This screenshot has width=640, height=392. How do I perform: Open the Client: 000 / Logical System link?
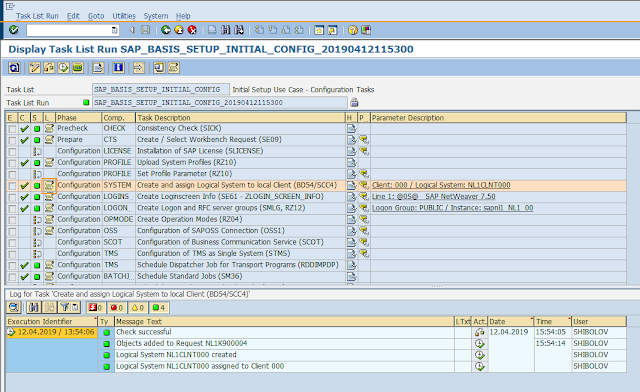tap(441, 185)
